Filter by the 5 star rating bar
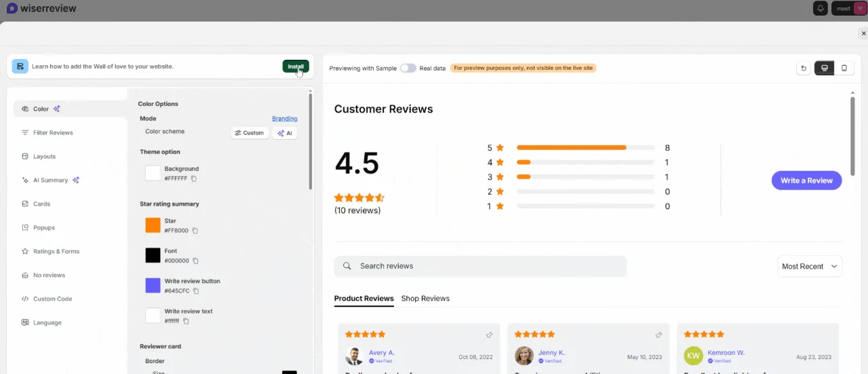 click(x=585, y=147)
